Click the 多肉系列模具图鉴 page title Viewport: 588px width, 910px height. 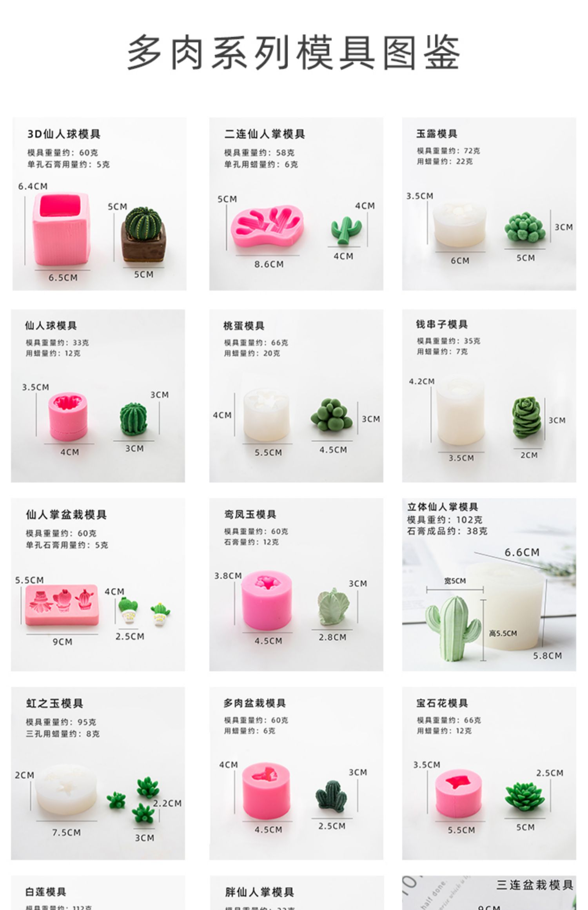(x=293, y=53)
